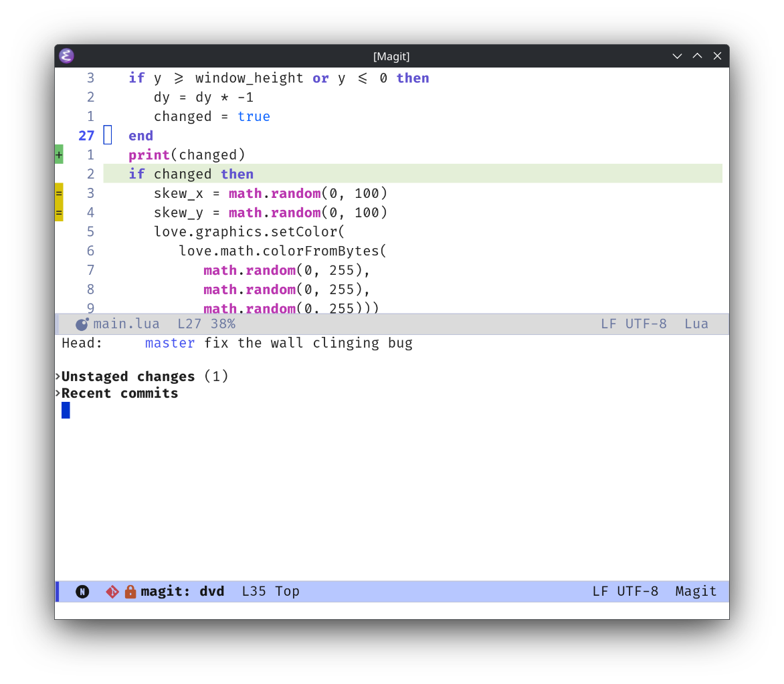Click the hollow cursor box beside 'end'
The image size is (784, 684).
[x=108, y=136]
